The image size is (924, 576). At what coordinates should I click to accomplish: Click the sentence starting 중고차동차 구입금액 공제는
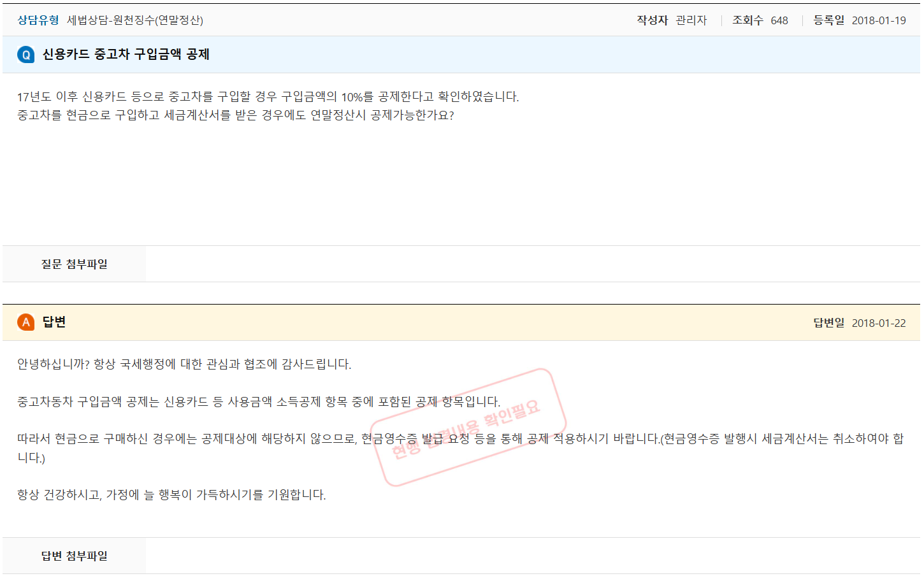(x=259, y=402)
